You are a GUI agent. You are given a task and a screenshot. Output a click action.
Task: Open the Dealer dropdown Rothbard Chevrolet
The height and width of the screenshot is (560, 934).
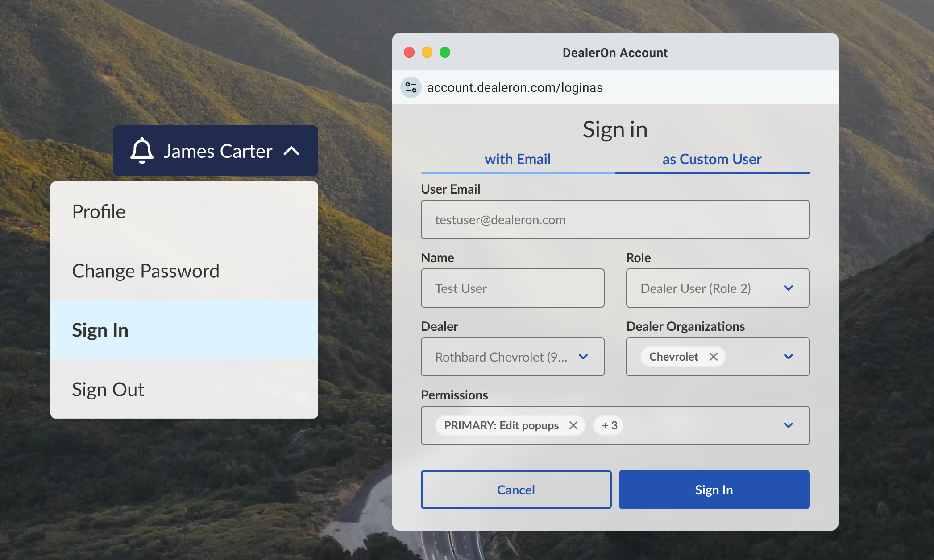(512, 357)
